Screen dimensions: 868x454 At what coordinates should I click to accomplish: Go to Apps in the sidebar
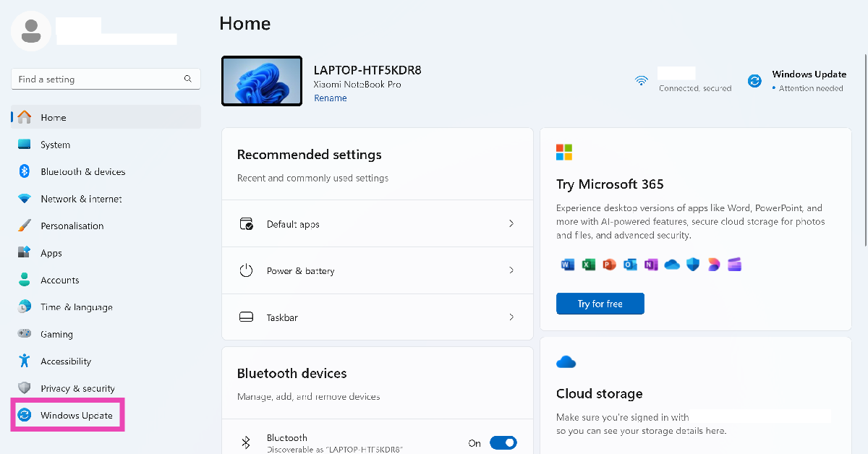click(x=51, y=253)
